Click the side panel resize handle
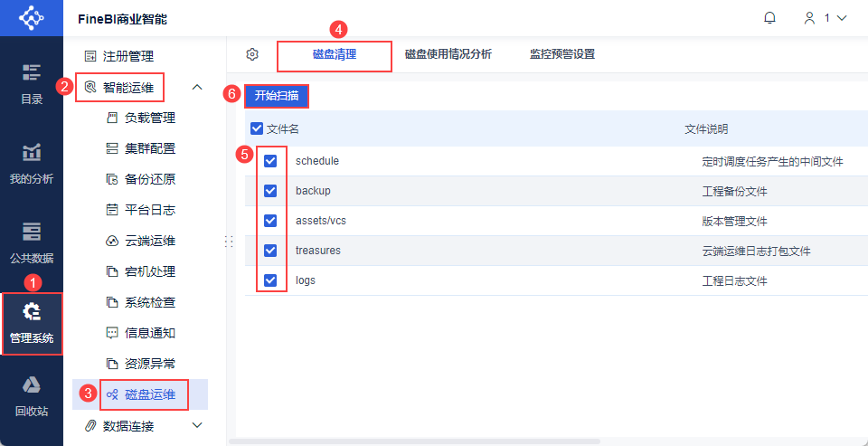The width and height of the screenshot is (868, 446). pos(229,242)
